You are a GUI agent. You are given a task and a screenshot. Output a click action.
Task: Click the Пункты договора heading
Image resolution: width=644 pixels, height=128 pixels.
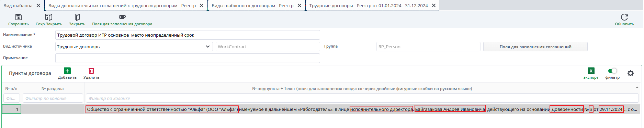pos(30,73)
